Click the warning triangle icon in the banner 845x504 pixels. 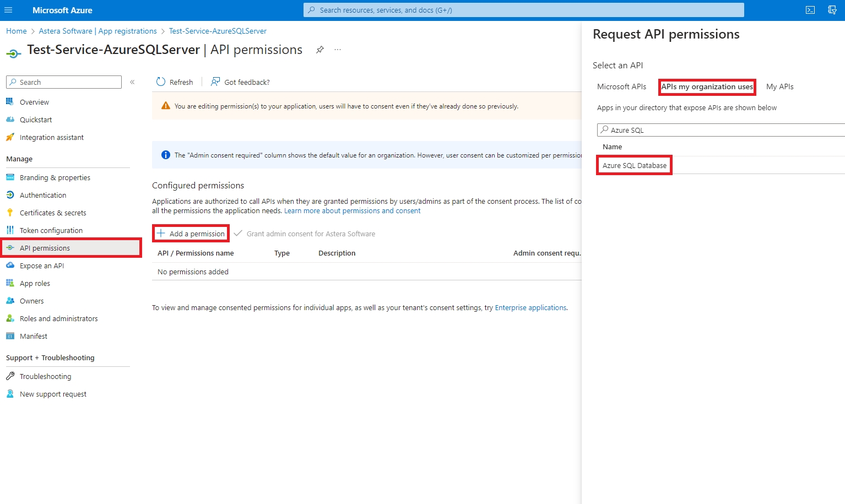coord(165,106)
